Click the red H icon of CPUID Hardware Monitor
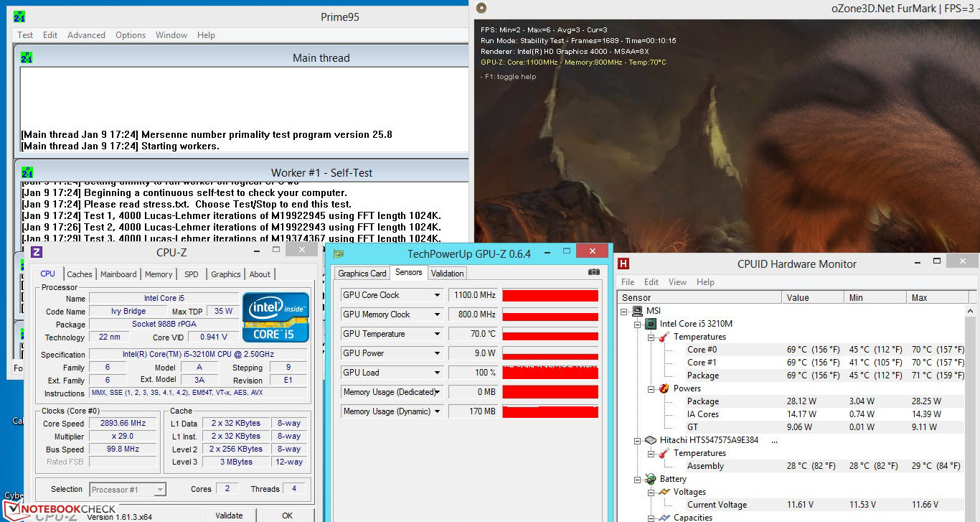980x522 pixels. click(623, 264)
